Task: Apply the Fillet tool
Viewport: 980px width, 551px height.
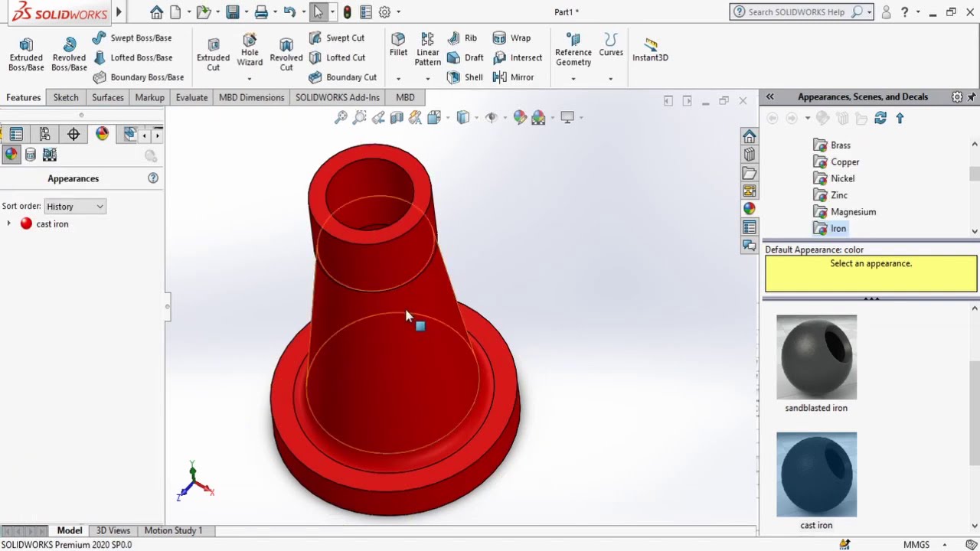Action: coord(398,44)
